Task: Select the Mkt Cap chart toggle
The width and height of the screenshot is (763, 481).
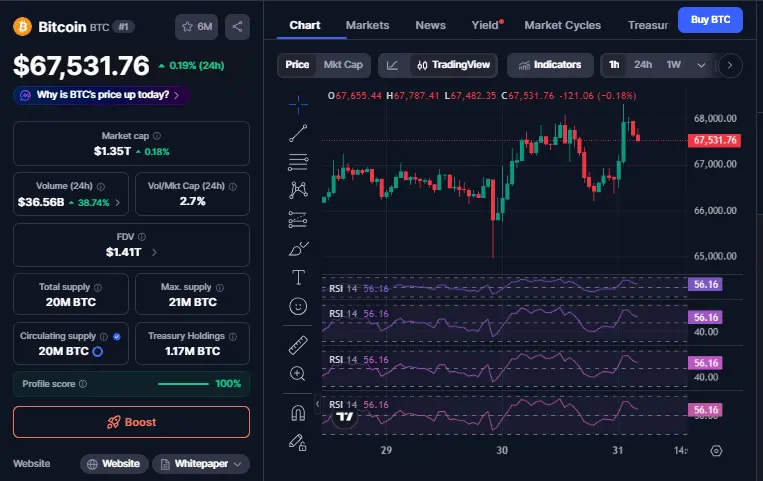Action: 343,65
